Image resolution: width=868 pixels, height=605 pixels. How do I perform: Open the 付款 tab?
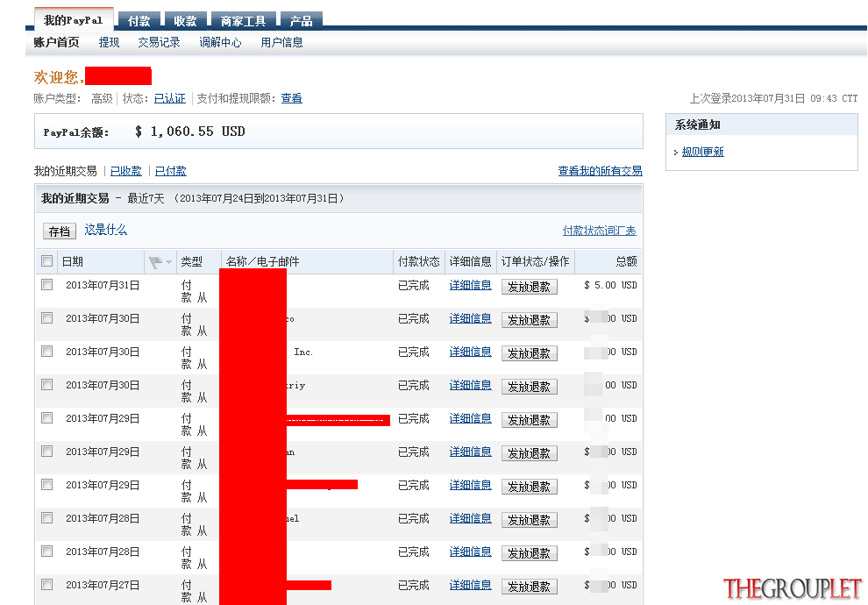coord(139,21)
